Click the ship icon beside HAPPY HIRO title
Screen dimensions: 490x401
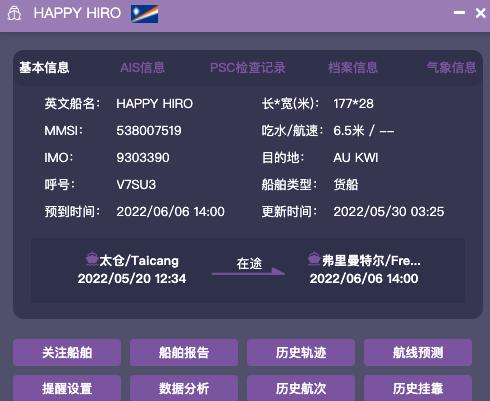(14, 14)
